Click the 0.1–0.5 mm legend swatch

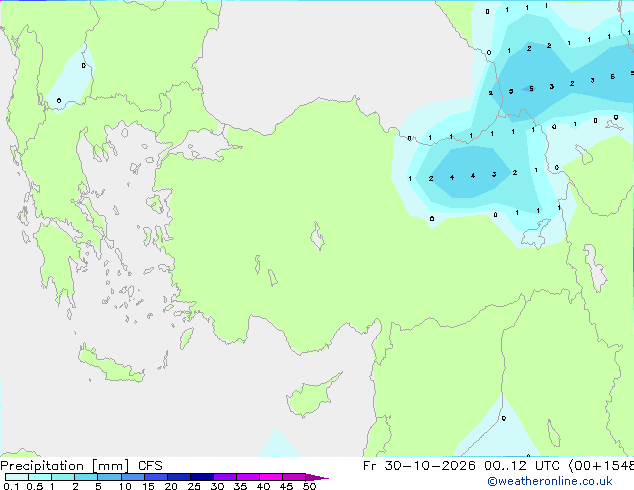(17, 477)
